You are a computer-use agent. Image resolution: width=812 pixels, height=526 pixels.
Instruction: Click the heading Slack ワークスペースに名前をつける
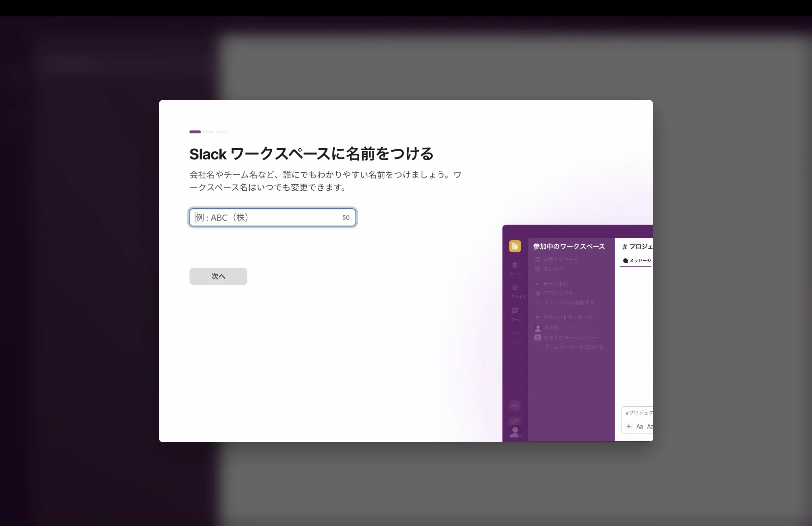[311, 154]
